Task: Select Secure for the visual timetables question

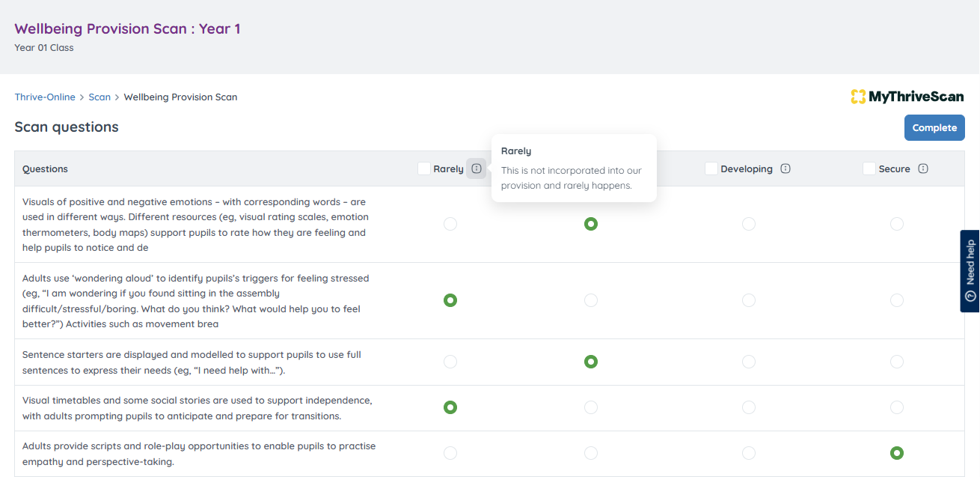Action: click(897, 407)
